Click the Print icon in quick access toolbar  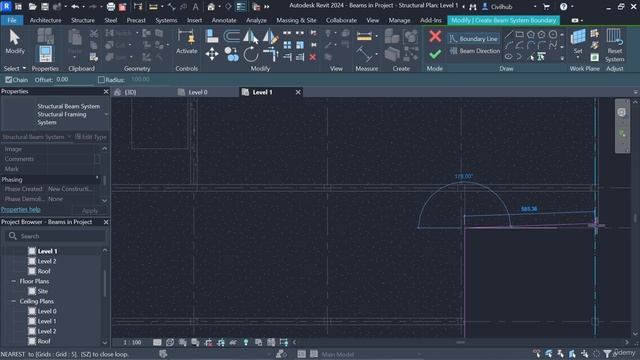coord(111,7)
